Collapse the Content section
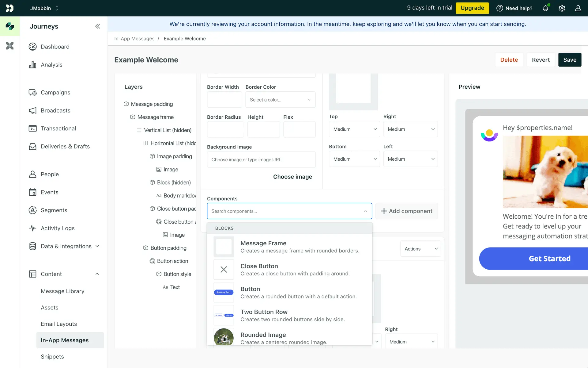The width and height of the screenshot is (588, 368). coord(97,274)
